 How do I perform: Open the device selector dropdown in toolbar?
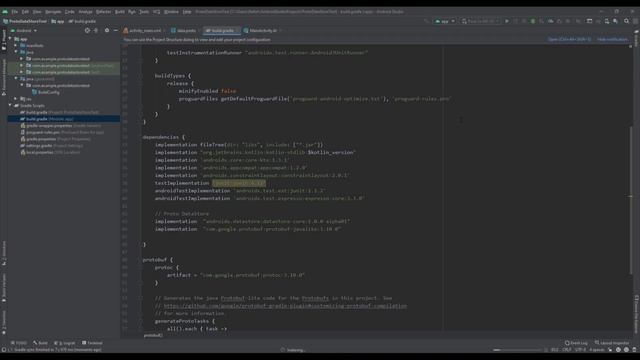click(480, 21)
